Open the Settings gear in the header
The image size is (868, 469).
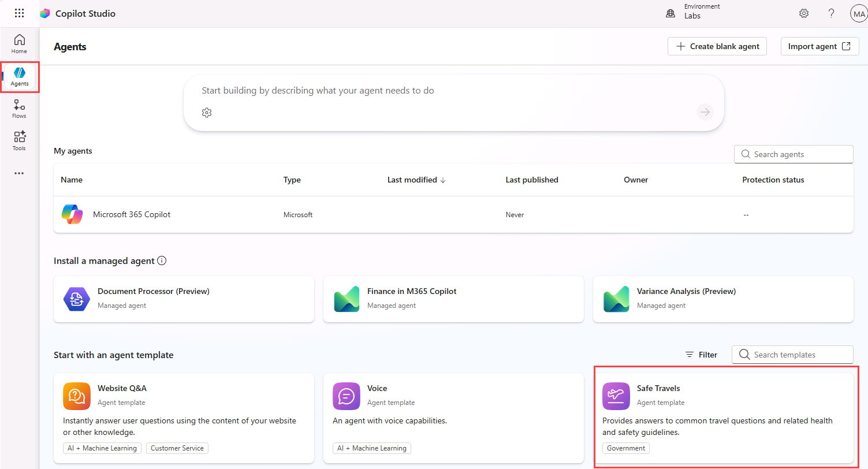[804, 13]
